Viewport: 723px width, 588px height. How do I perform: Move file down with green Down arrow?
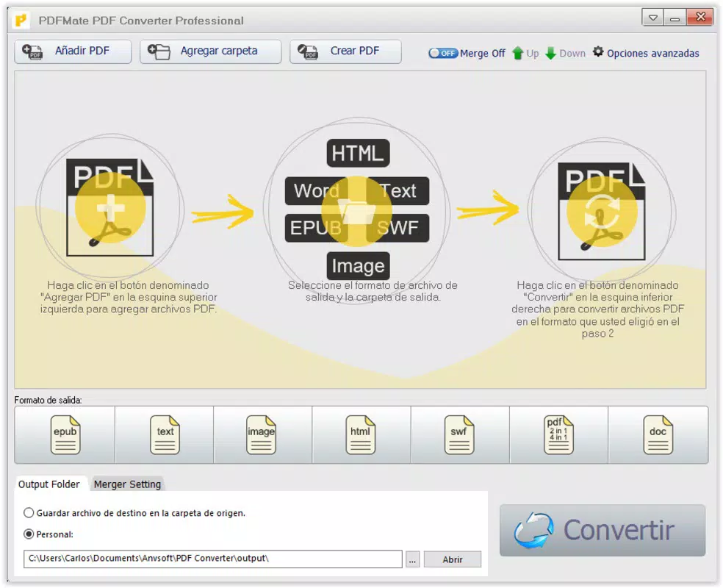point(565,53)
